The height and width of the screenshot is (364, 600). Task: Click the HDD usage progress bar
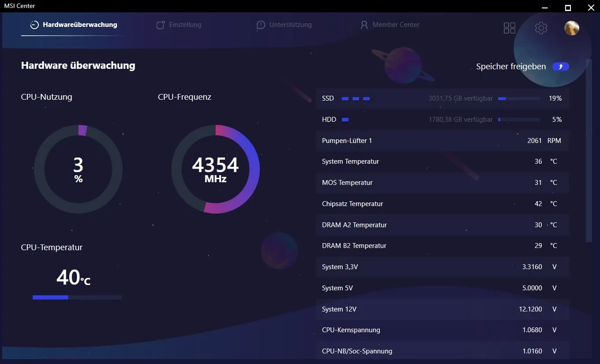pos(519,120)
